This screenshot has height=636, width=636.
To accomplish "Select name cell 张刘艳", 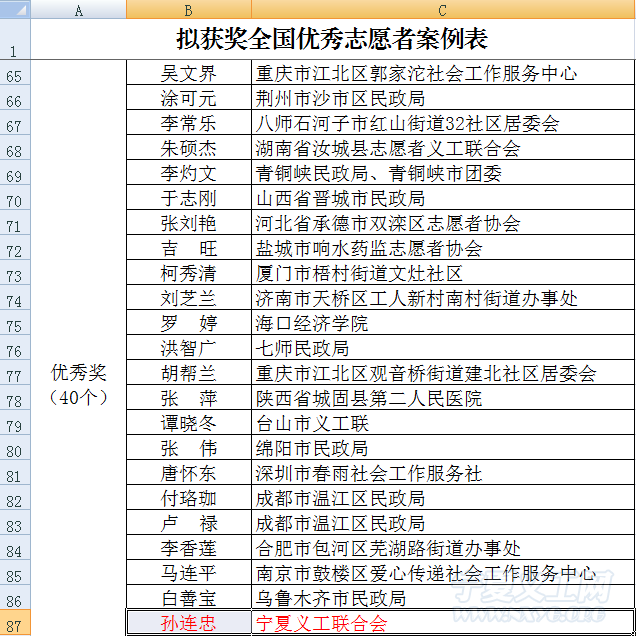I will click(189, 222).
